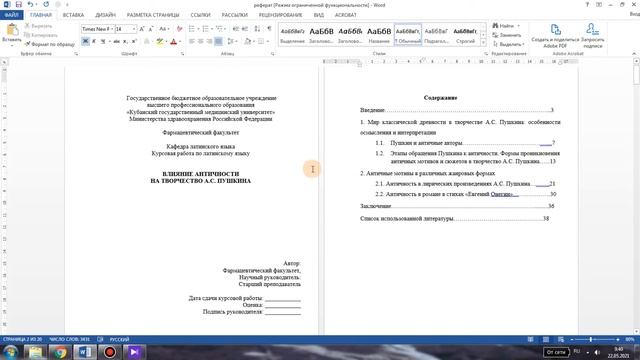Viewport: 640px width, 360px height.
Task: Switch to web layout view icon
Action: [561, 340]
